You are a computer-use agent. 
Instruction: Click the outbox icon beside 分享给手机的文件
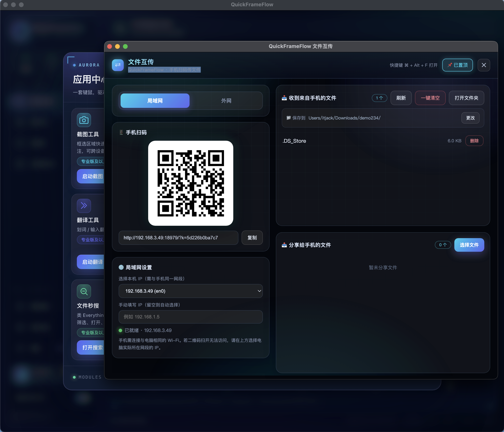(284, 245)
